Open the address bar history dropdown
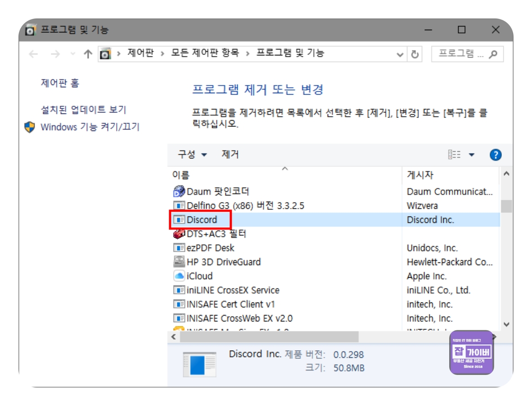 (x=400, y=54)
